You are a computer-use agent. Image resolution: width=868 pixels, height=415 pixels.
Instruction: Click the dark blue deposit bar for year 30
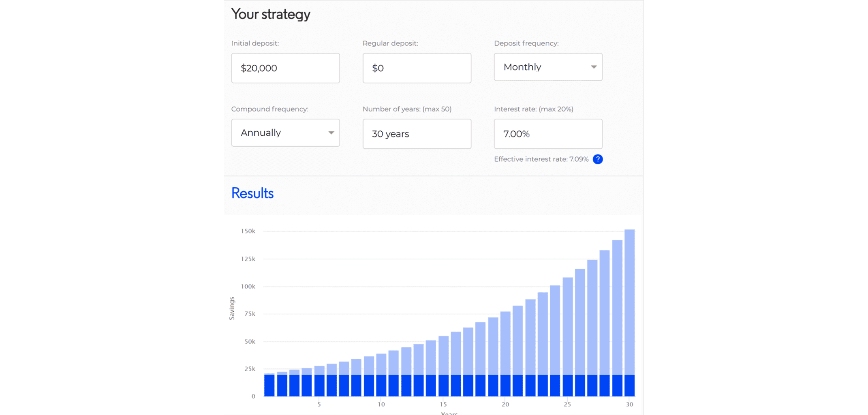(629, 385)
